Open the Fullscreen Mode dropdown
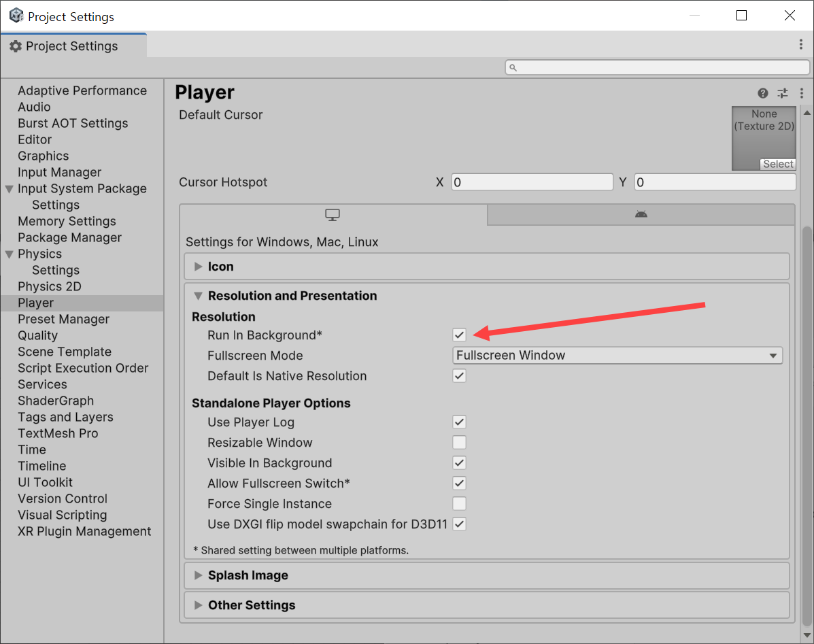814x644 pixels. click(617, 356)
